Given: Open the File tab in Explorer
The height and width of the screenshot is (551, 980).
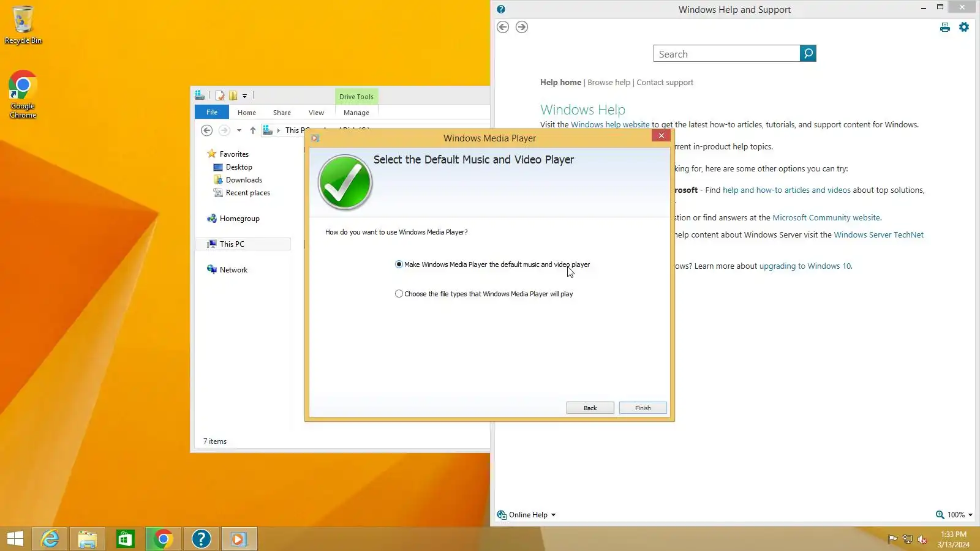Looking at the screenshot, I should click(x=212, y=112).
